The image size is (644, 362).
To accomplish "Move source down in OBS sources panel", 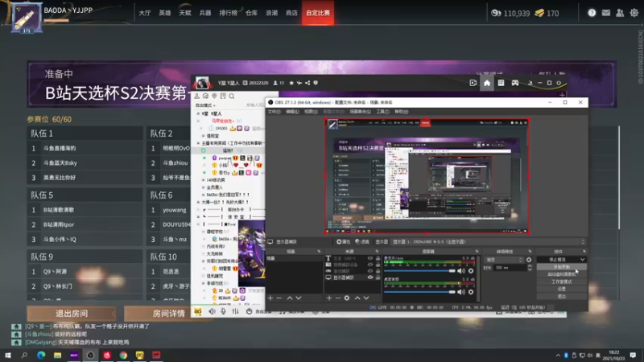I will [366, 298].
